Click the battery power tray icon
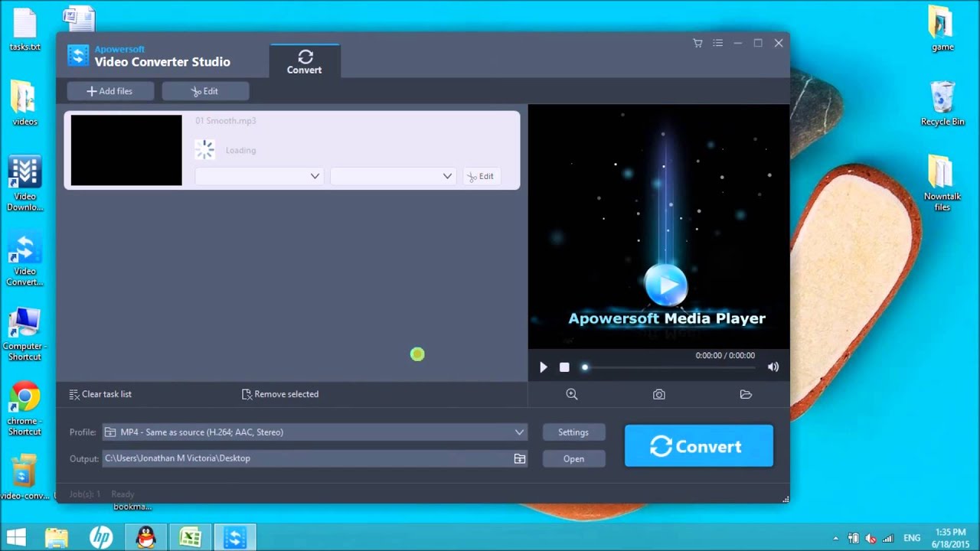The width and height of the screenshot is (980, 551). [853, 538]
